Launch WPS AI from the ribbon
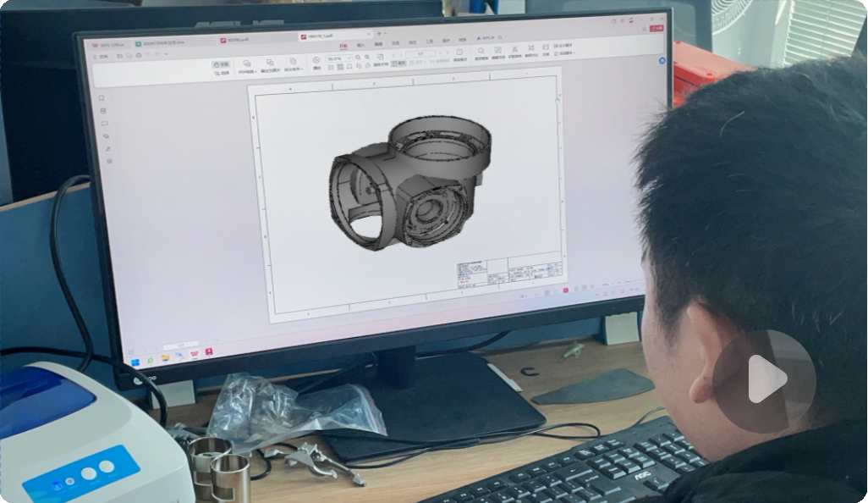The image size is (868, 503). [486, 38]
